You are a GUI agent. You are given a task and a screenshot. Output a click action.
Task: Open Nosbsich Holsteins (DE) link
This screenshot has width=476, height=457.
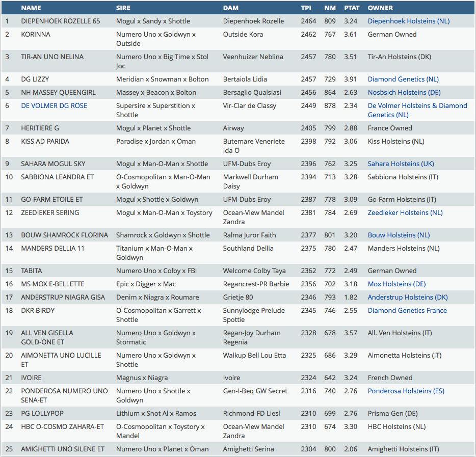[x=404, y=93]
